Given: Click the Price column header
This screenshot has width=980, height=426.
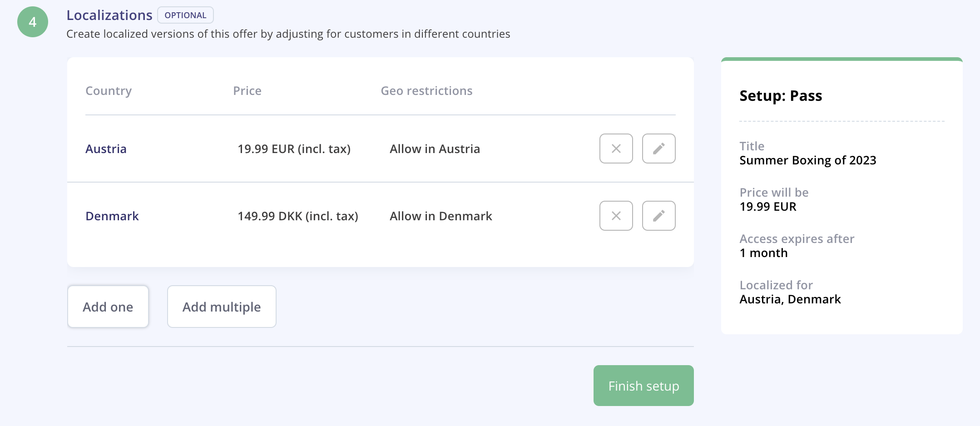Looking at the screenshot, I should coord(247,91).
